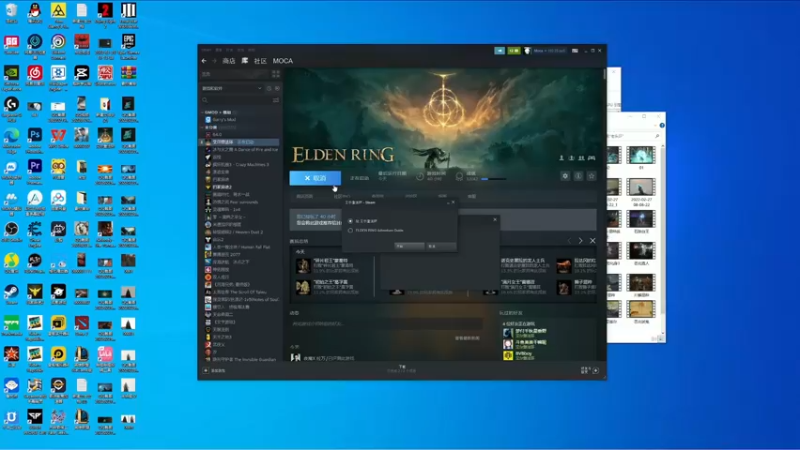Click the launch dialog's right cancel button
This screenshot has width=800, height=450.
click(x=441, y=246)
